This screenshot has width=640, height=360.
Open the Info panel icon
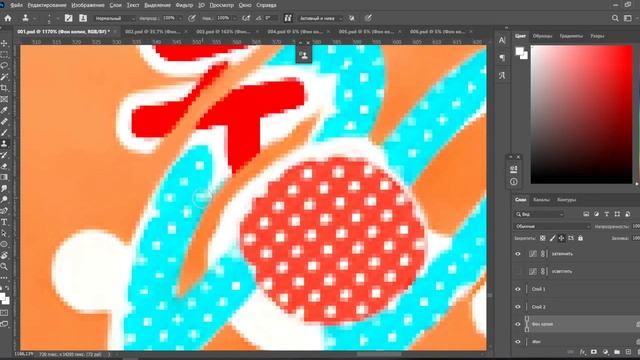[x=513, y=182]
